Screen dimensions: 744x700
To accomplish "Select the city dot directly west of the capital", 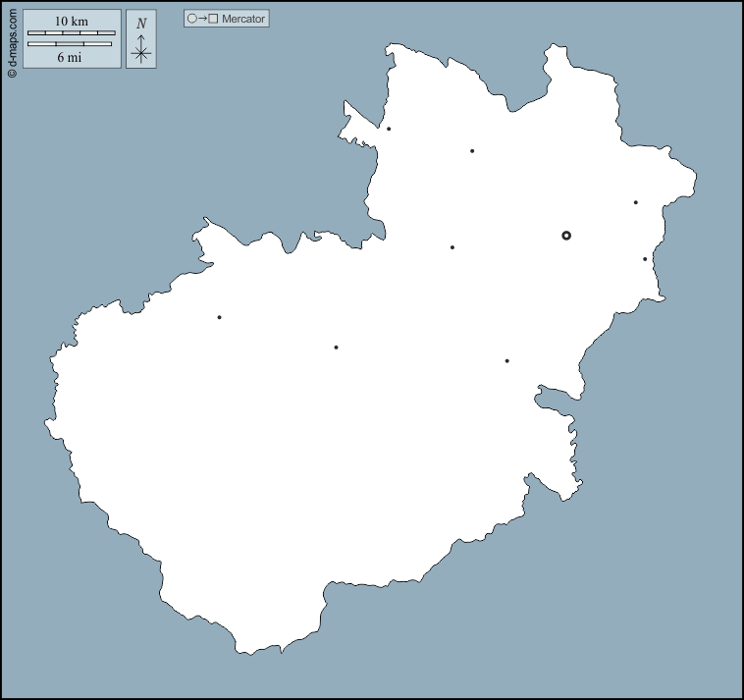I will coord(452,247).
